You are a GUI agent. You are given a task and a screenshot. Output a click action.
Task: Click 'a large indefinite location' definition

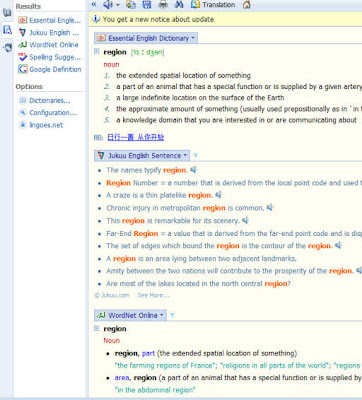pyautogui.click(x=200, y=98)
